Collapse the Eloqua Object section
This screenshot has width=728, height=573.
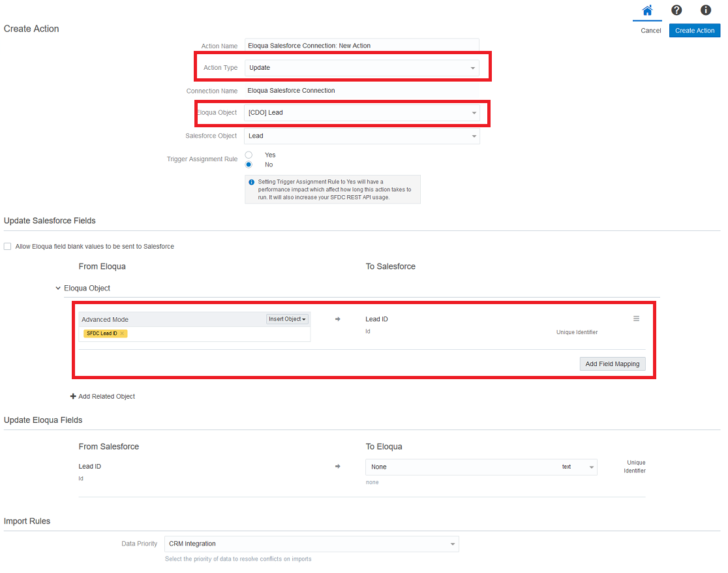point(59,288)
